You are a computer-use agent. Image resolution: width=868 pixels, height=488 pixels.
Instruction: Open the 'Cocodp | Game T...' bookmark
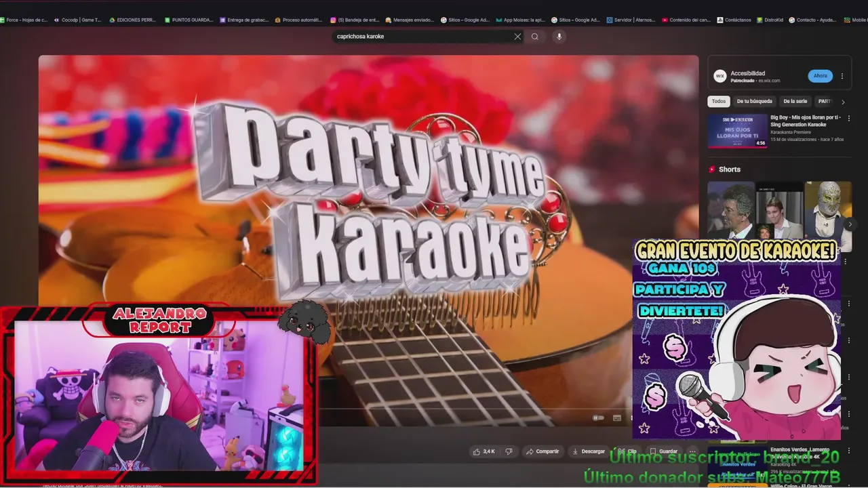pyautogui.click(x=77, y=20)
